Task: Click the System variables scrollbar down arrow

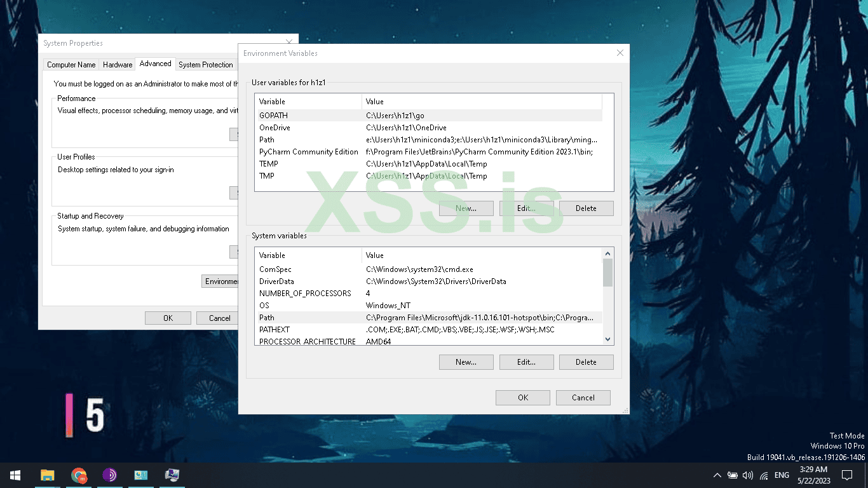Action: coord(608,340)
